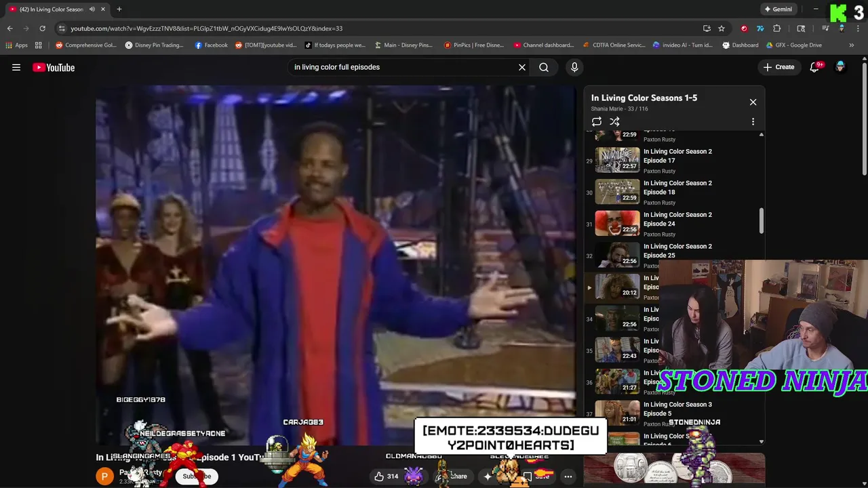Open the channel avatar with letter P

click(x=104, y=476)
